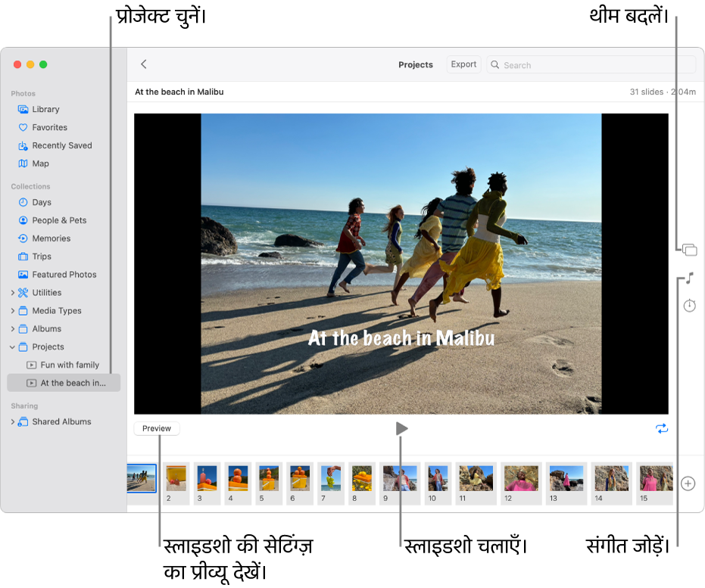Click the Memories icon
Screen dimensions: 705x588
pyautogui.click(x=23, y=238)
